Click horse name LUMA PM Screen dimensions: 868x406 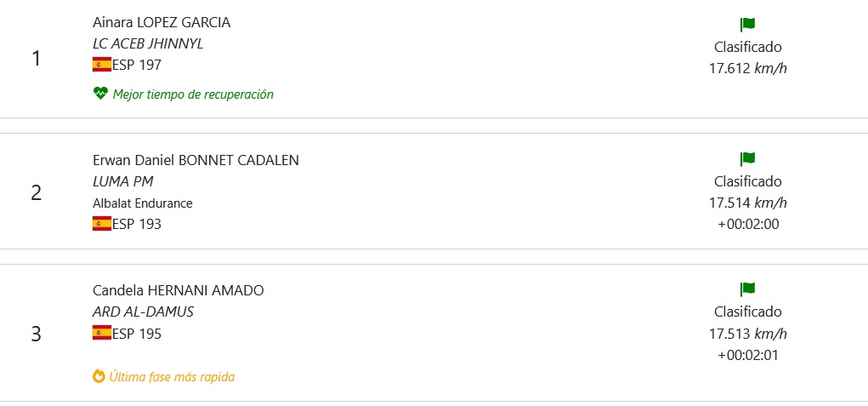click(x=122, y=181)
